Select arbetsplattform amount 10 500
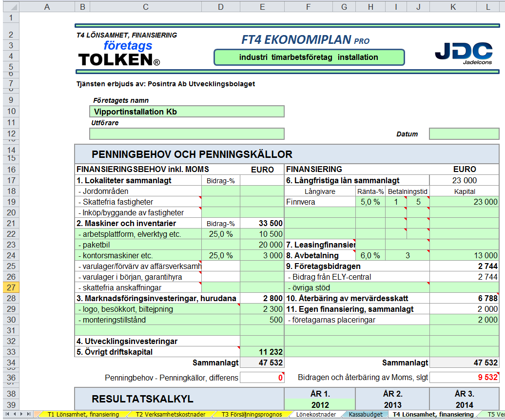Viewport: 505px width, 420px height. click(x=262, y=234)
